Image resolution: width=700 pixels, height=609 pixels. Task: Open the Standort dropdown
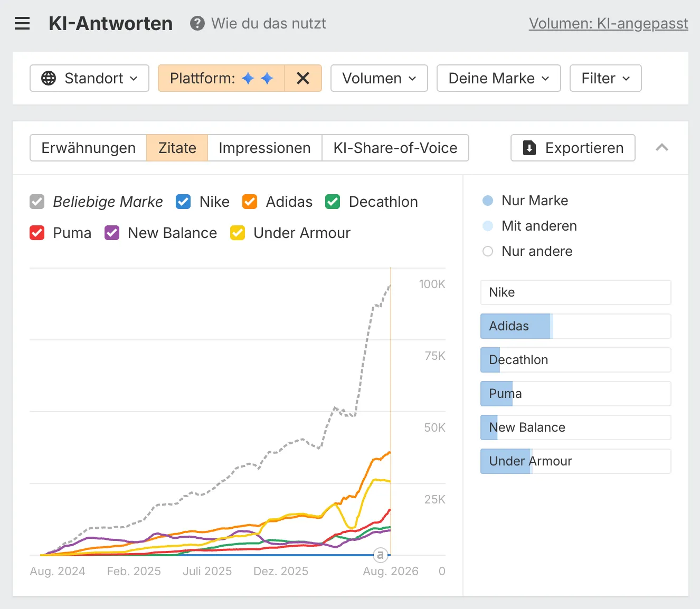[x=90, y=78]
